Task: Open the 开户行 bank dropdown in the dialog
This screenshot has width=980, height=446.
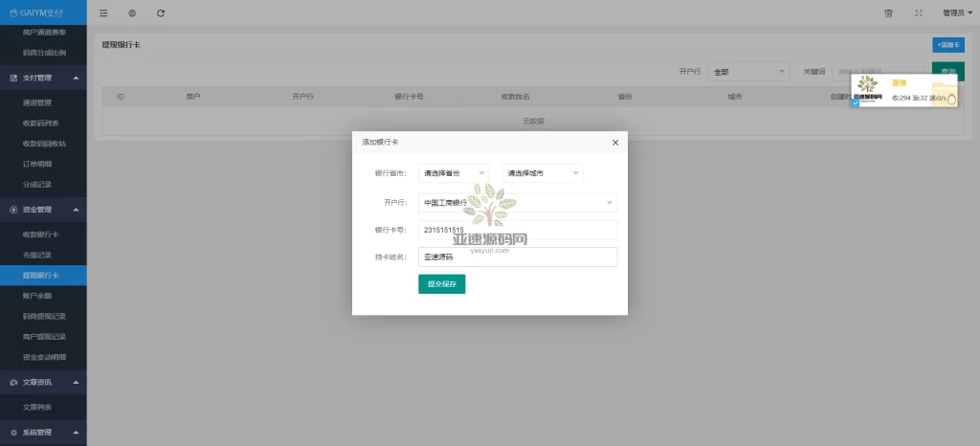Action: pyautogui.click(x=518, y=202)
